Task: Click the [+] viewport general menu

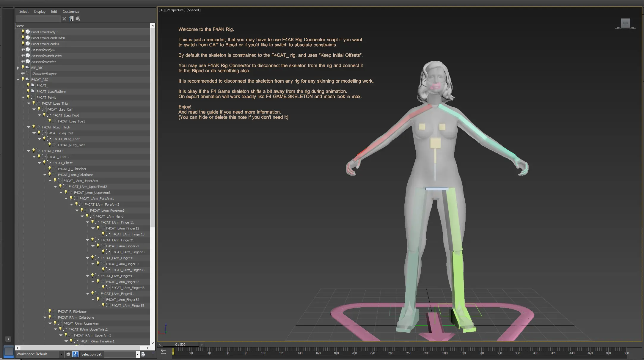Action: point(161,10)
